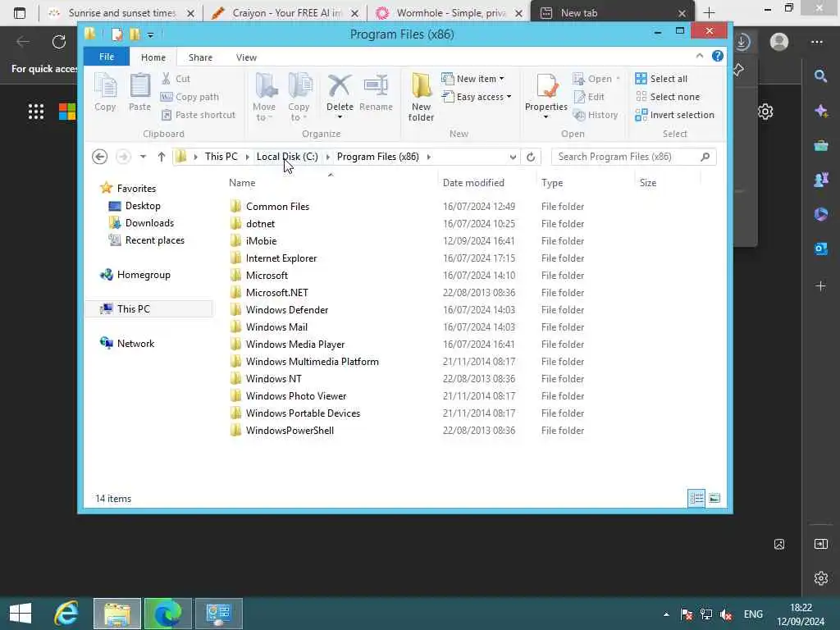Expand chevron after Program Files (x86) in path
This screenshot has width=840, height=630.
pos(428,157)
